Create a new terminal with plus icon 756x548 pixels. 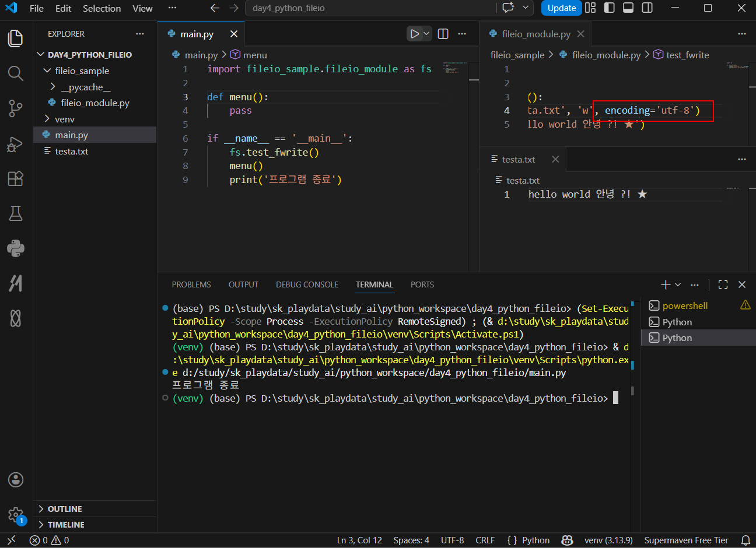coord(666,284)
